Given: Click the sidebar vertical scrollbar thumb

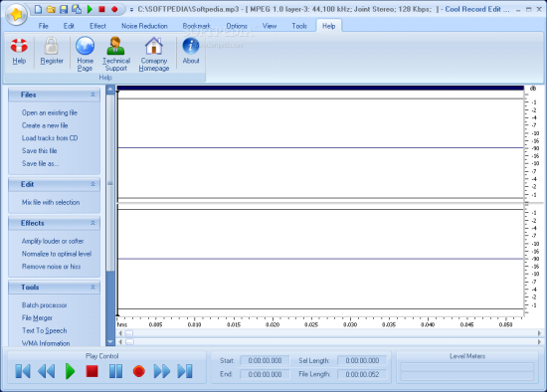Looking at the screenshot, I should tap(110, 182).
